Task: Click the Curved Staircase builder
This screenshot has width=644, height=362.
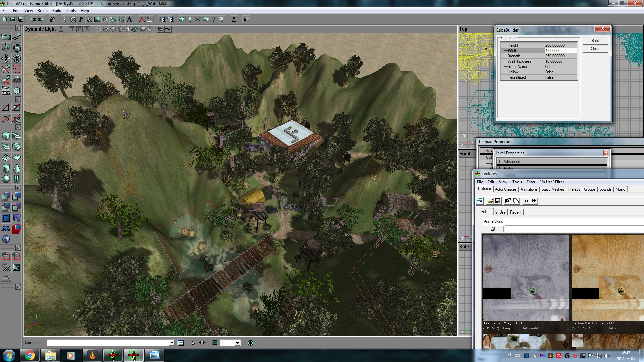Action: [x=17, y=136]
